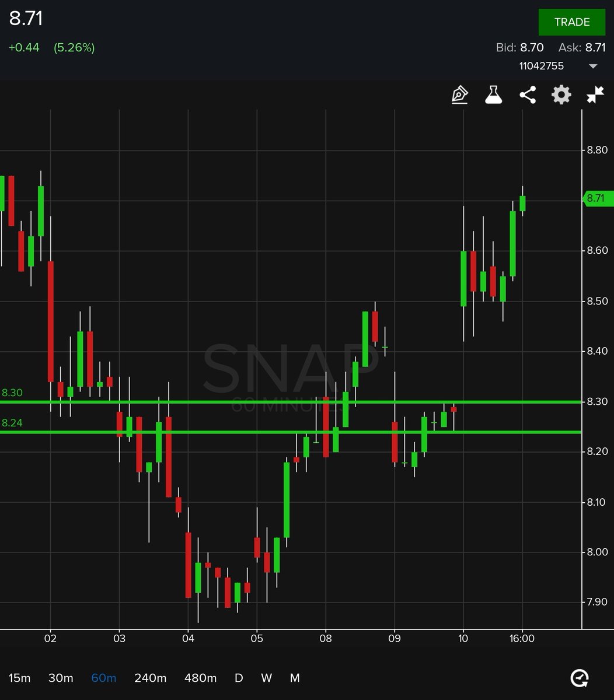614x700 pixels.
Task: Click the 8.80 price axis label
Action: click(597, 150)
